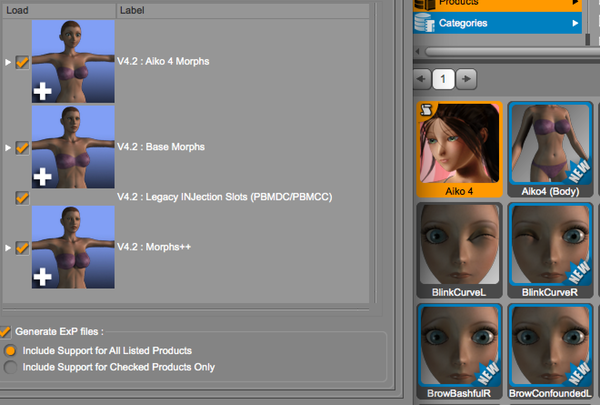The image size is (600, 405).
Task: Click the Load column header
Action: pos(59,10)
